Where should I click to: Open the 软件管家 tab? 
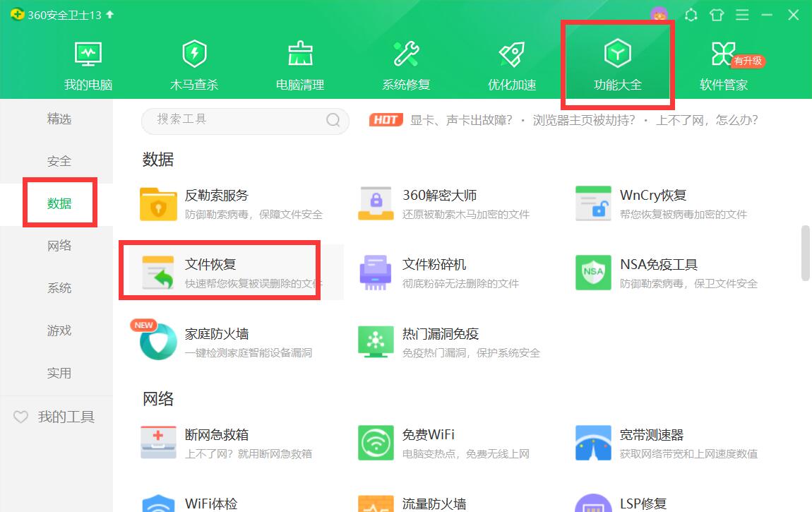[x=724, y=66]
